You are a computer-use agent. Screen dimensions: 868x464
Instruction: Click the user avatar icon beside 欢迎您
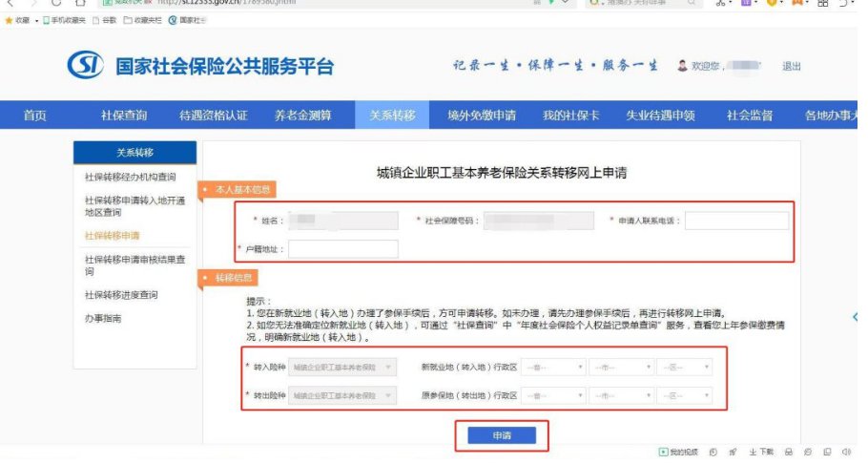pyautogui.click(x=682, y=66)
